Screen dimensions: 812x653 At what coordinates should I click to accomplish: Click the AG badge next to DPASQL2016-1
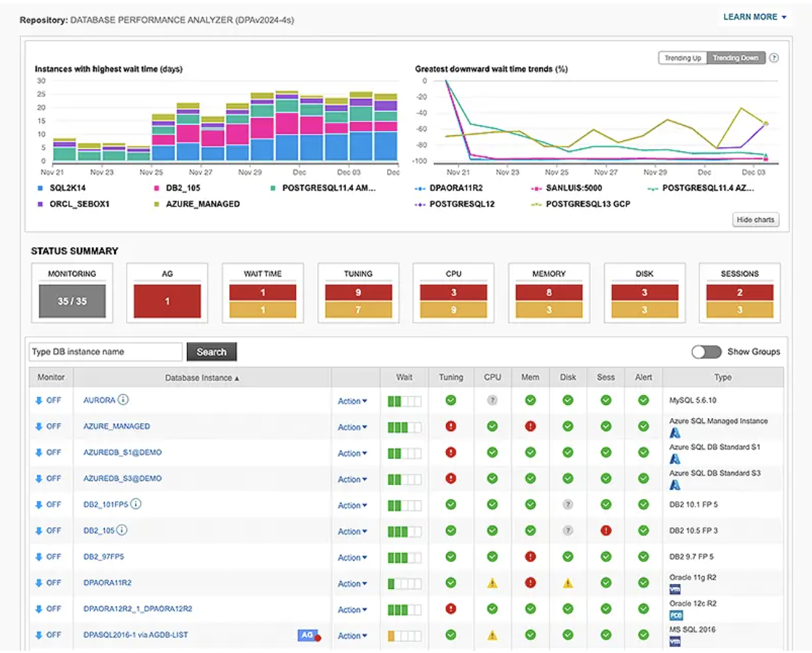[309, 634]
